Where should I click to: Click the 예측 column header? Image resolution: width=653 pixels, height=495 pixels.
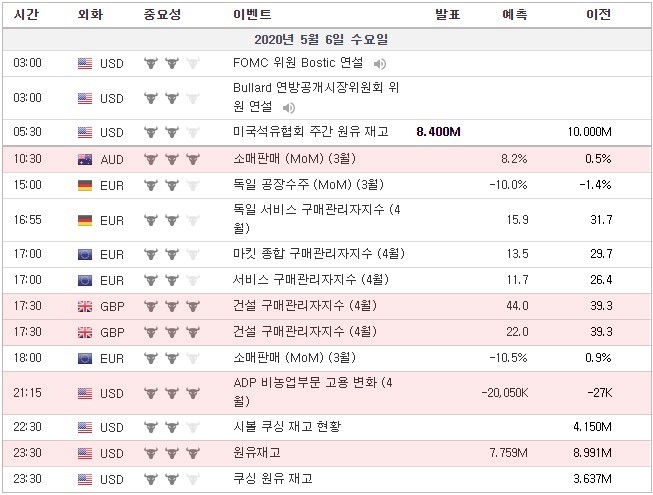point(515,15)
